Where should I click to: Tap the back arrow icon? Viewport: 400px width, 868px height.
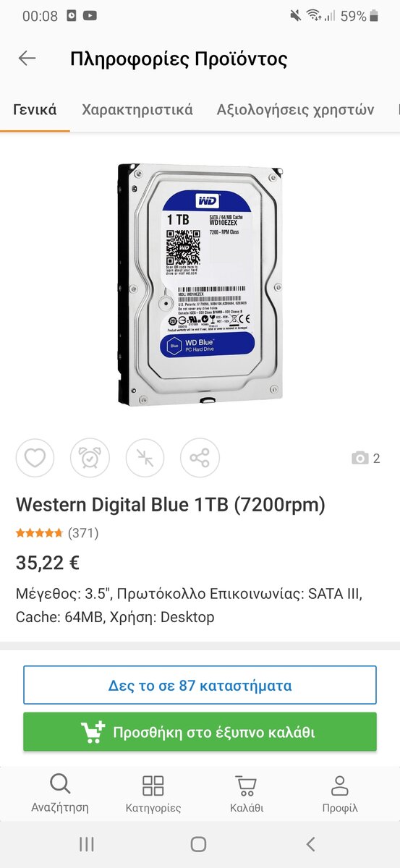point(27,59)
